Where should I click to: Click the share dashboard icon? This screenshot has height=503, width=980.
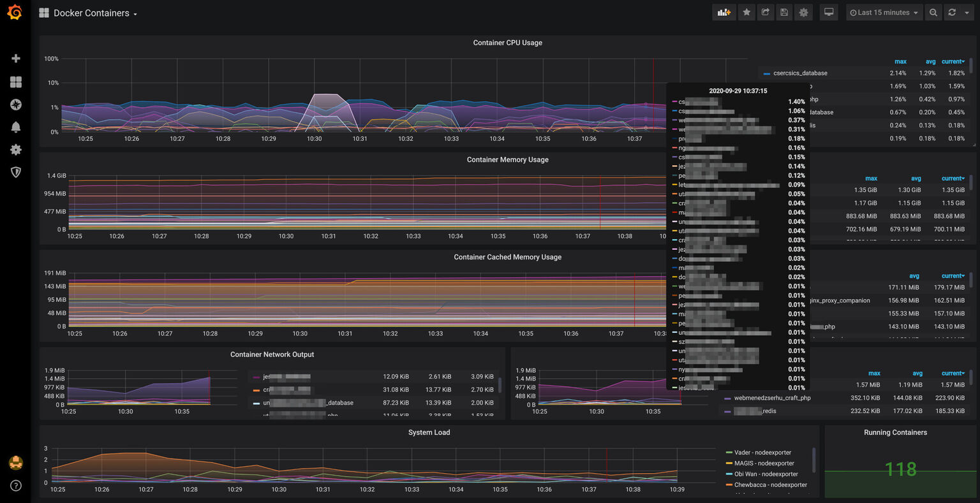pos(765,12)
